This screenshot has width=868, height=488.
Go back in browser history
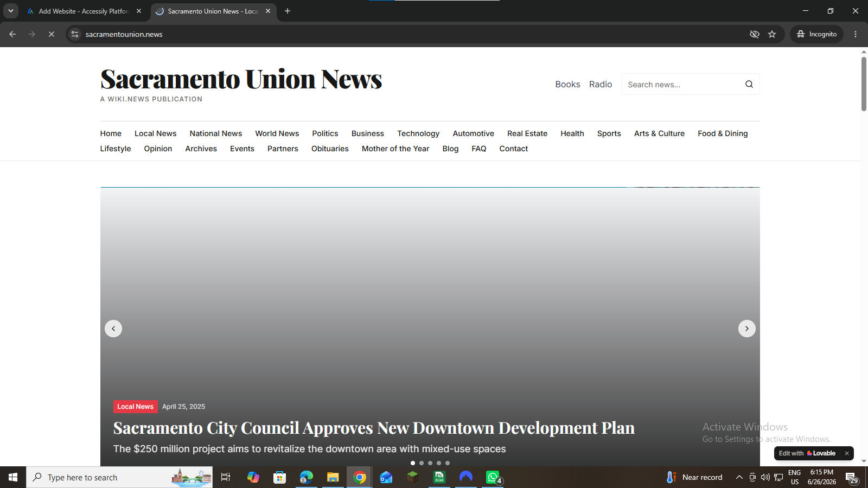[12, 34]
